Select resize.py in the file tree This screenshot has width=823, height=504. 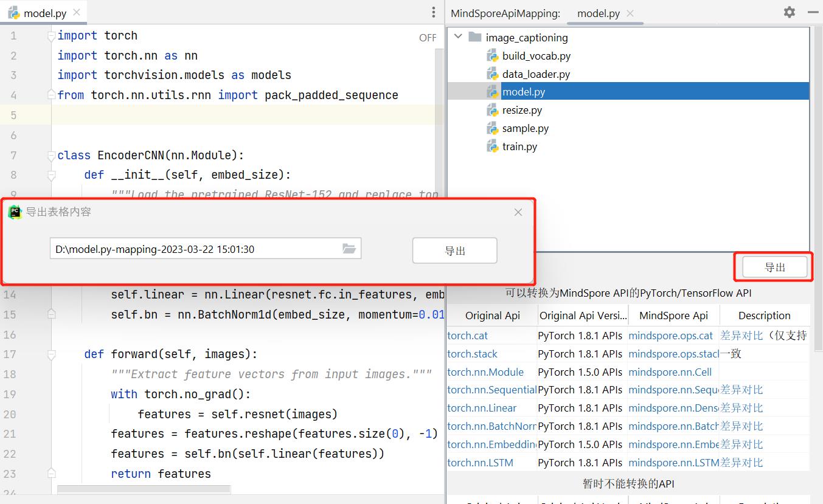coord(522,110)
